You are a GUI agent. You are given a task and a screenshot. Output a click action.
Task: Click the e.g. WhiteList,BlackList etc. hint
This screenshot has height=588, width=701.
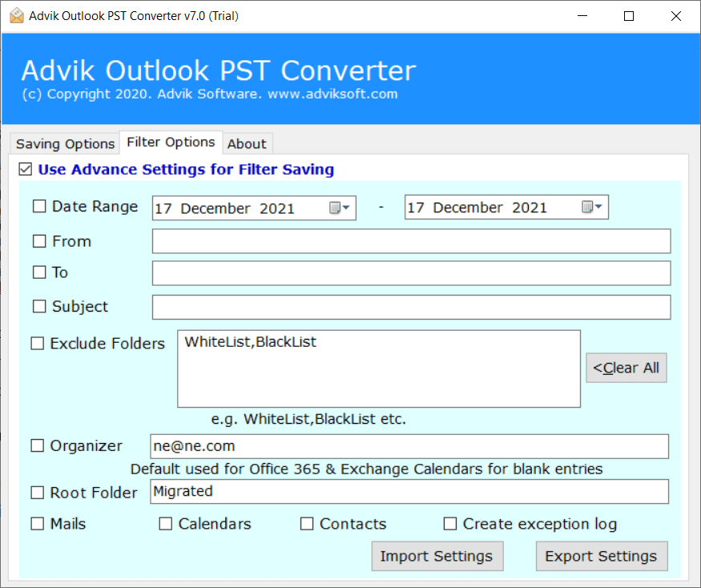308,419
